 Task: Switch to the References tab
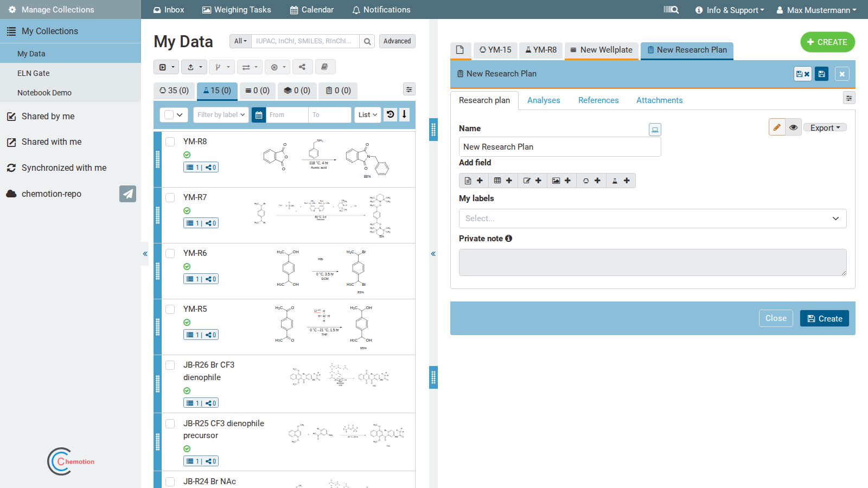tap(598, 100)
